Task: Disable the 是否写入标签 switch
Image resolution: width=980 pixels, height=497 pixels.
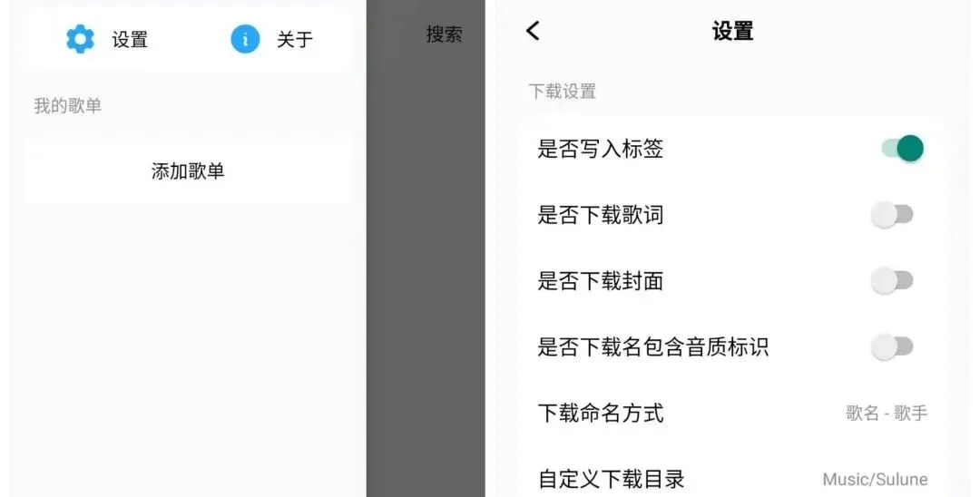Action: [x=903, y=149]
